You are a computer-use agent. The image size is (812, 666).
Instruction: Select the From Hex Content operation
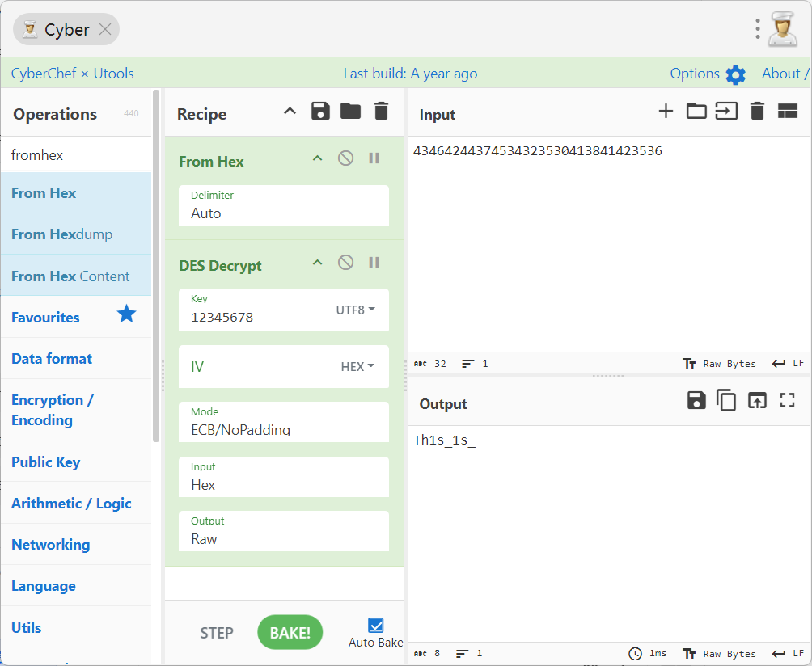click(x=76, y=276)
